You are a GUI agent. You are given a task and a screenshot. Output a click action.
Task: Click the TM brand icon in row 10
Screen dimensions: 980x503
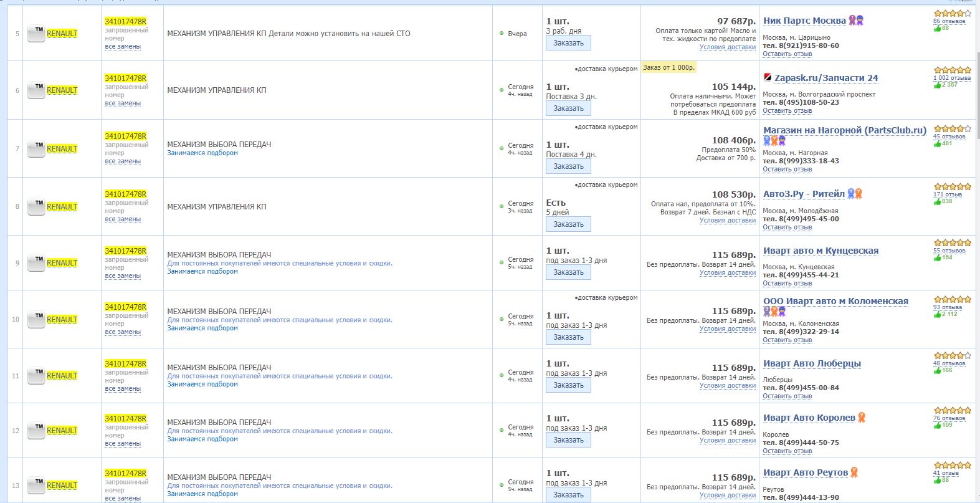point(36,320)
